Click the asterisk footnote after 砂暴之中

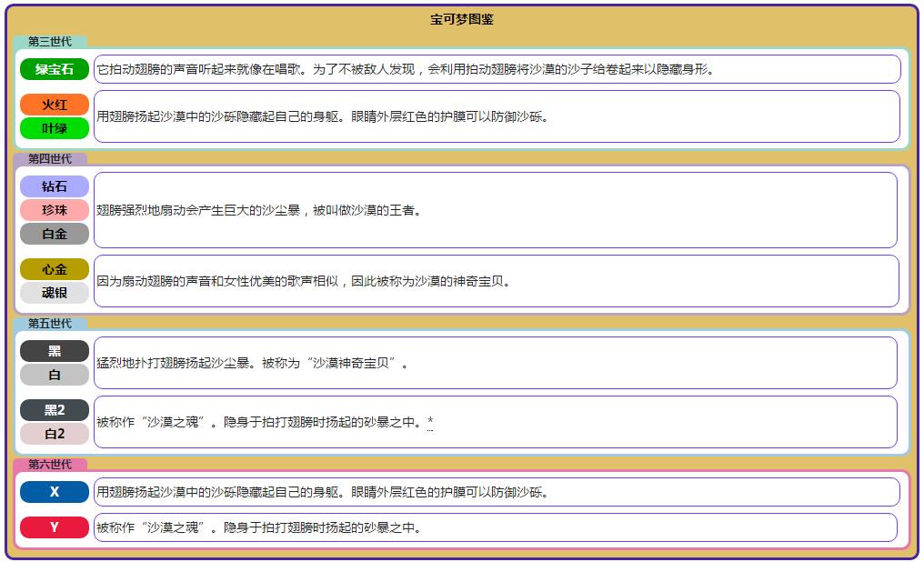pyautogui.click(x=430, y=421)
